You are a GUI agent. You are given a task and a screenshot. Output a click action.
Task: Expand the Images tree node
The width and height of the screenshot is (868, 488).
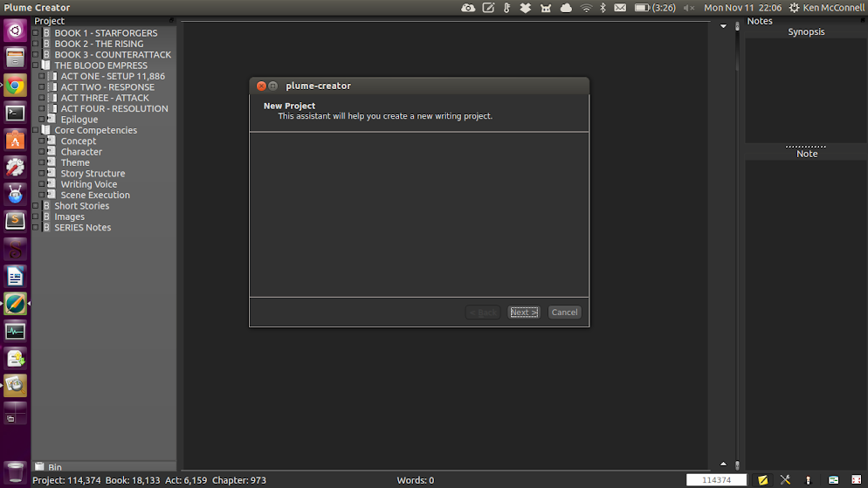[x=36, y=217]
